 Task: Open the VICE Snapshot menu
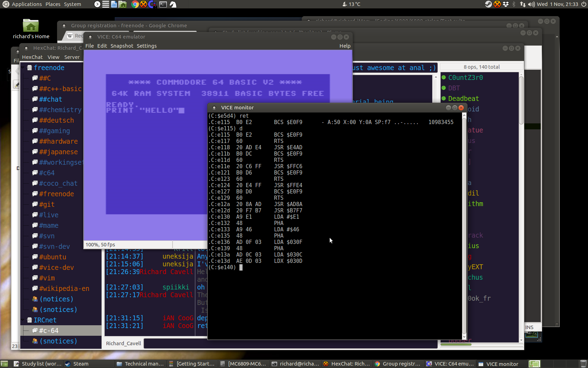coord(122,46)
